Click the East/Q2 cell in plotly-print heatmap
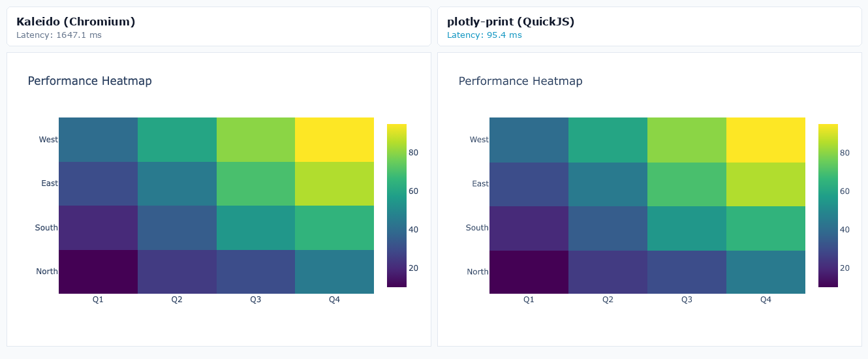Screen dimensions: 868x359 pos(608,183)
